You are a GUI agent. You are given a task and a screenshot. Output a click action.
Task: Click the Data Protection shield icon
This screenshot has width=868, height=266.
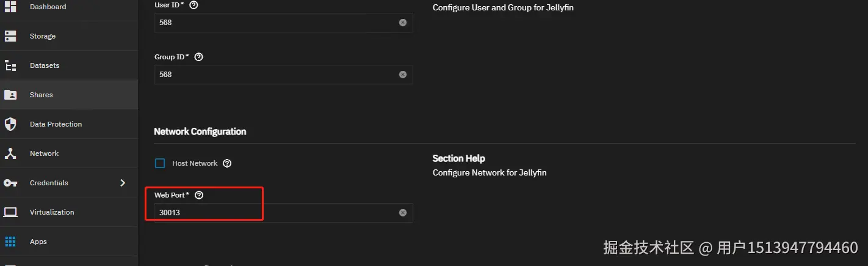10,124
